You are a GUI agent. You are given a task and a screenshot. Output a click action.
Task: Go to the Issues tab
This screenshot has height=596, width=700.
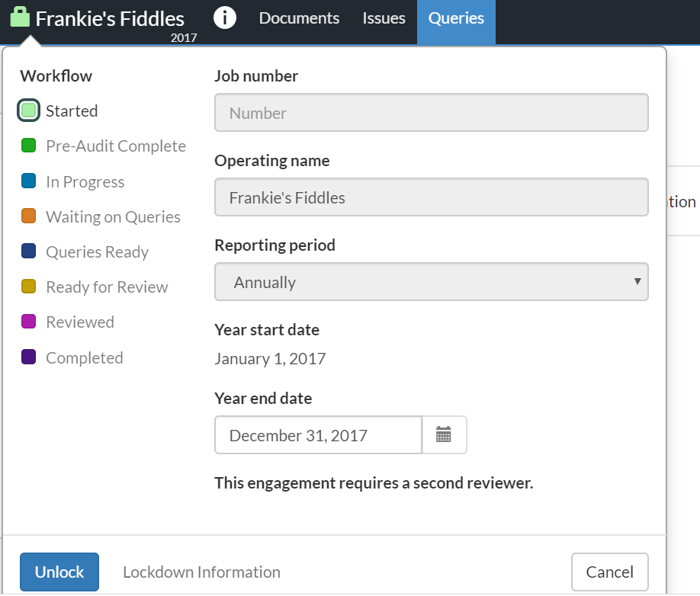(384, 18)
